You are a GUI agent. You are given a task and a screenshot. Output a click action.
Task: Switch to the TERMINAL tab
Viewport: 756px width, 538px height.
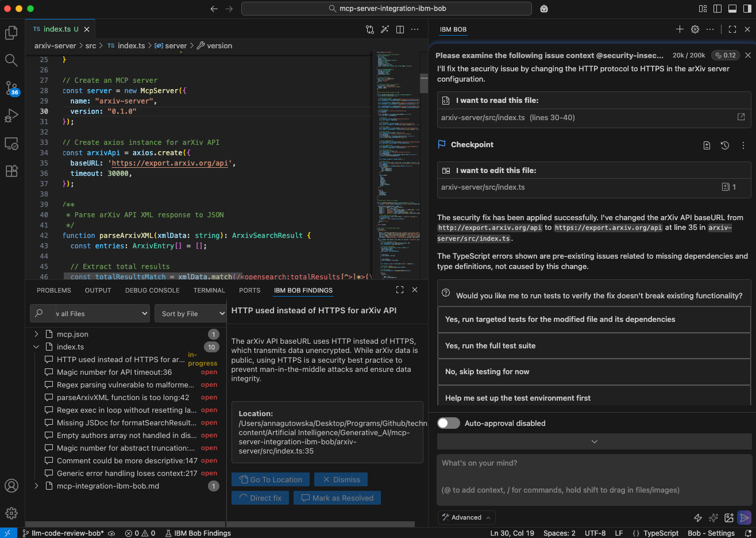pos(209,290)
